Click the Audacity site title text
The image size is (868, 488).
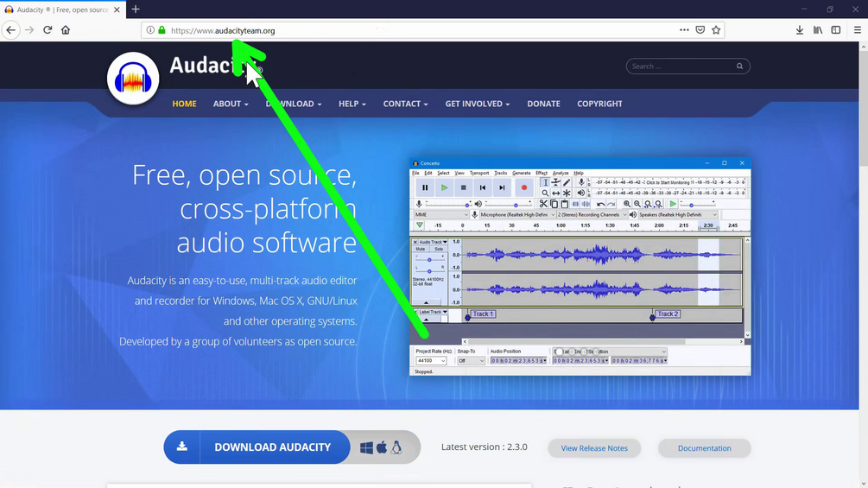(216, 66)
